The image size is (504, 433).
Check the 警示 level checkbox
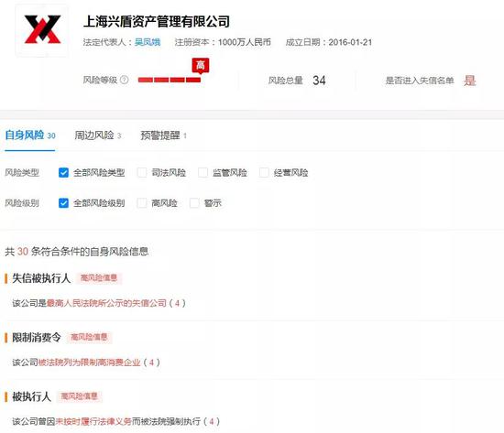click(194, 203)
